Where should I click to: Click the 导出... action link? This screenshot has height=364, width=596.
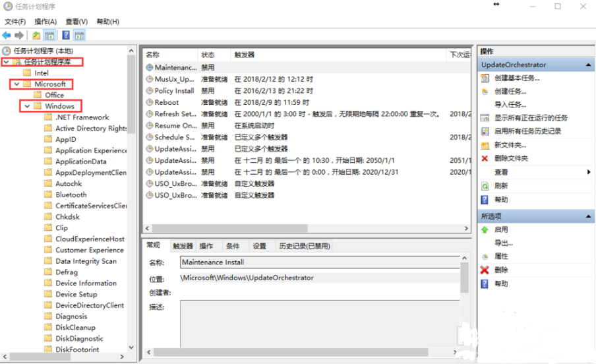(503, 243)
